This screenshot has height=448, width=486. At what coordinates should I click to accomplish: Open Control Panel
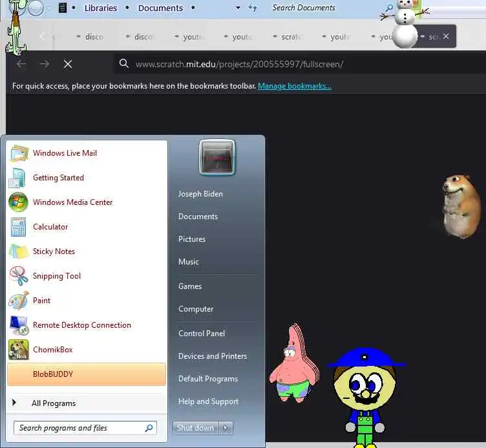[202, 334]
